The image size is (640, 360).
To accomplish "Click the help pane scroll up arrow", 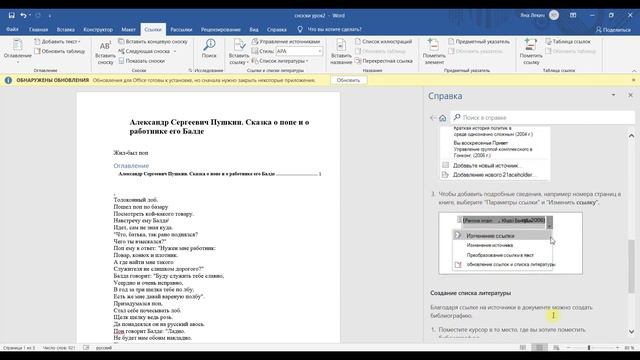I will [631, 136].
